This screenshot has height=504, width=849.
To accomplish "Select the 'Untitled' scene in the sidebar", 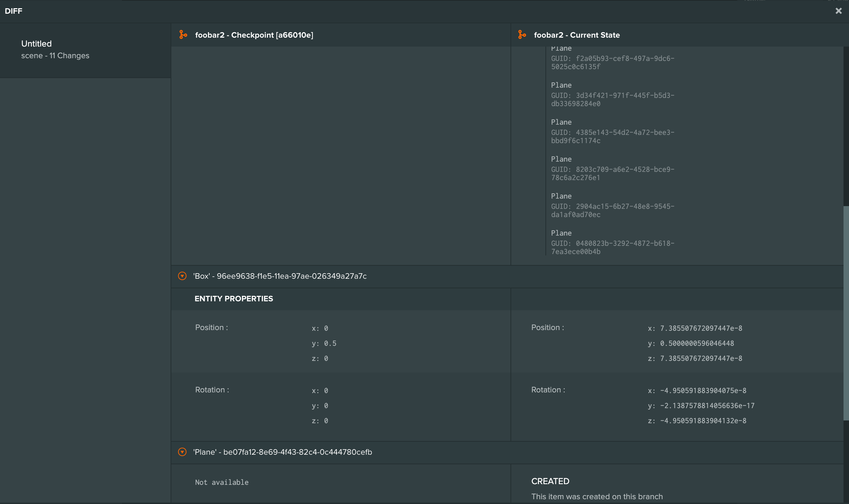I will (x=36, y=43).
